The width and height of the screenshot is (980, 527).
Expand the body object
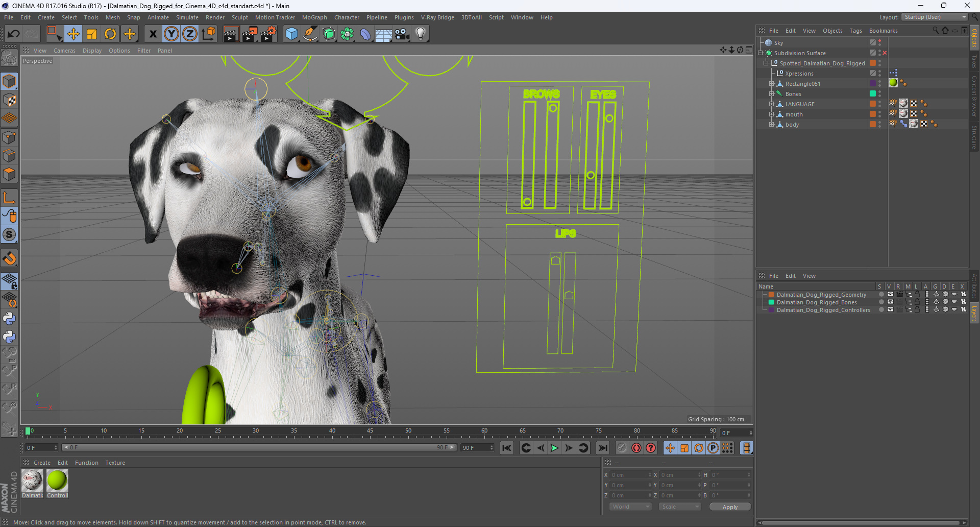click(772, 125)
